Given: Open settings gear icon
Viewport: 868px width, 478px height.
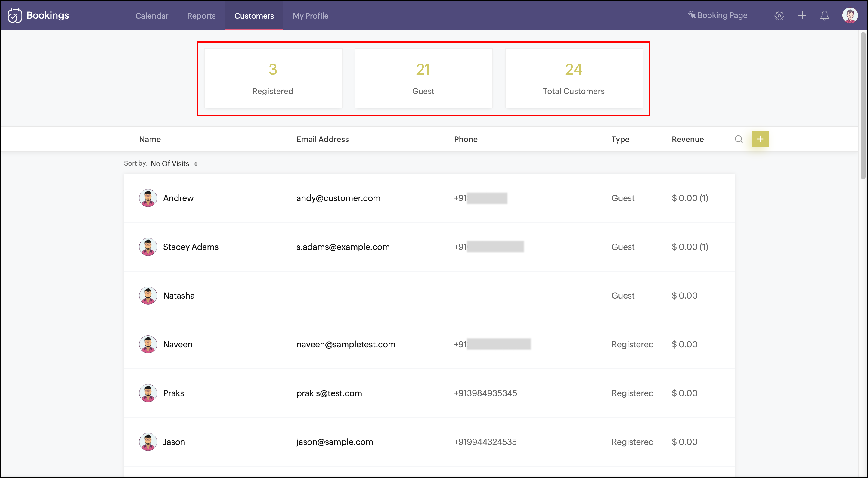Looking at the screenshot, I should pyautogui.click(x=779, y=16).
